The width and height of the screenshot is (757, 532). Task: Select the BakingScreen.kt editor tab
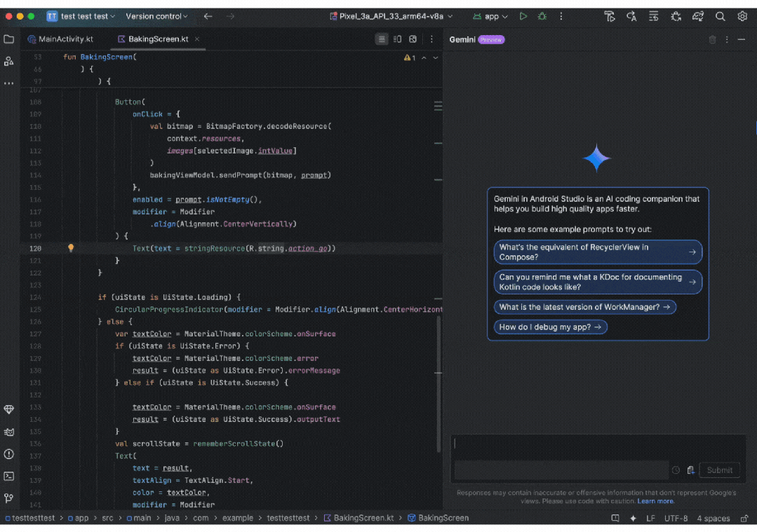(158, 39)
